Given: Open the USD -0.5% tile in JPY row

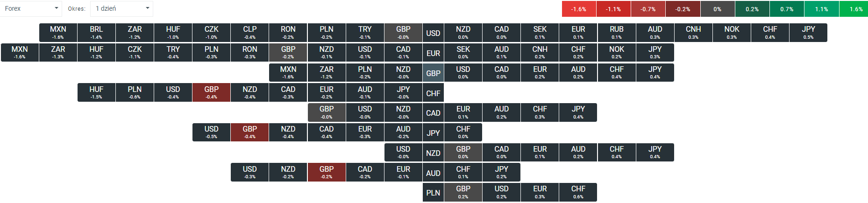Looking at the screenshot, I should tap(211, 132).
